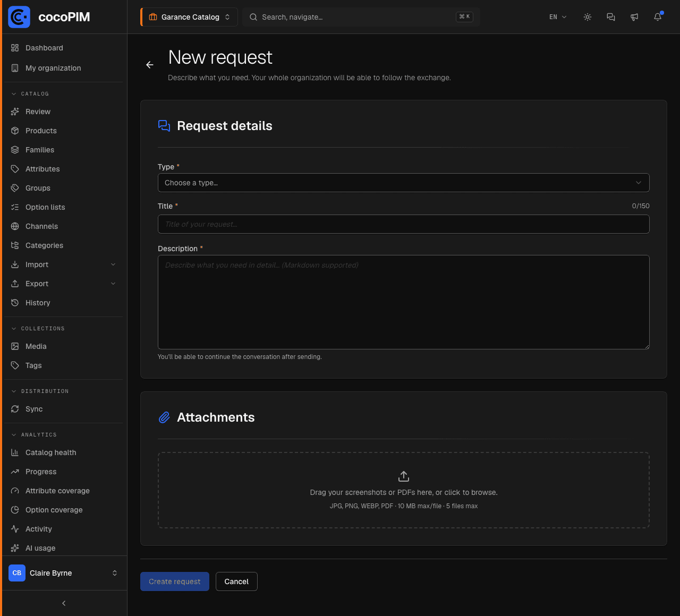Screen dimensions: 680x616
Task: Open Activity analytics
Action: point(63,529)
